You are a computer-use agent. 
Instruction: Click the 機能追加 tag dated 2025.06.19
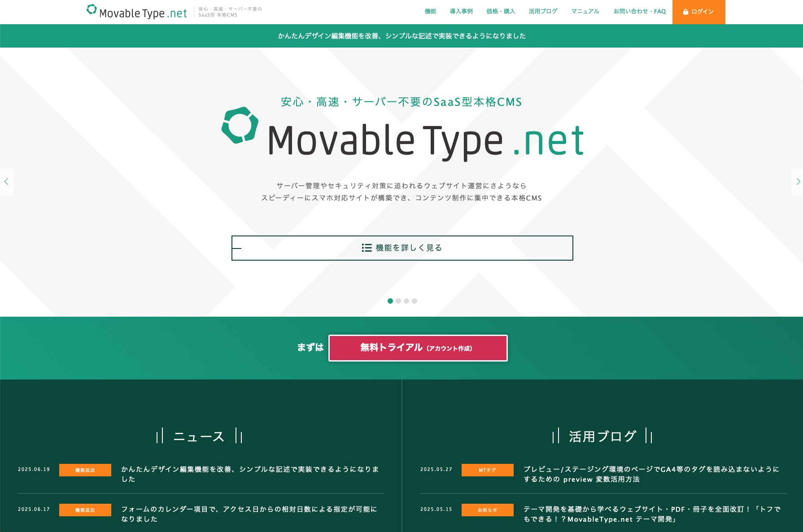85,470
